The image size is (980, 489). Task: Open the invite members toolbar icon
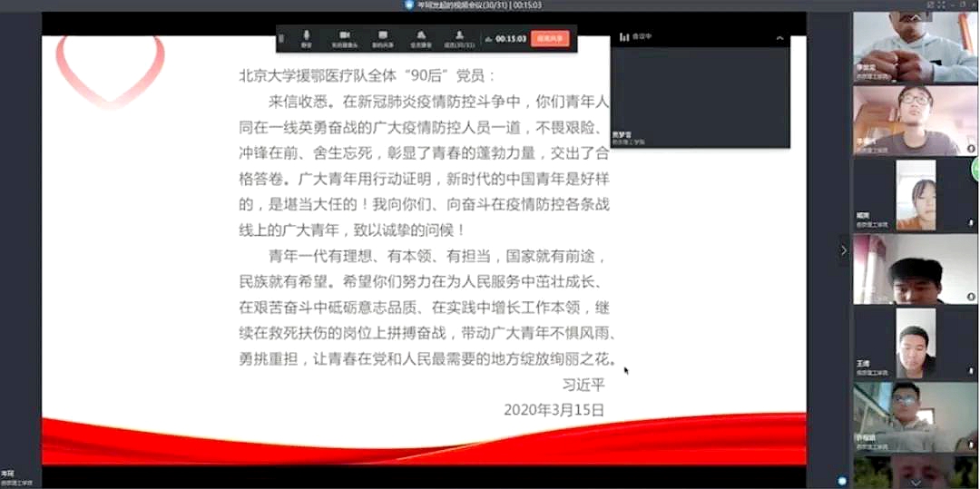click(419, 37)
